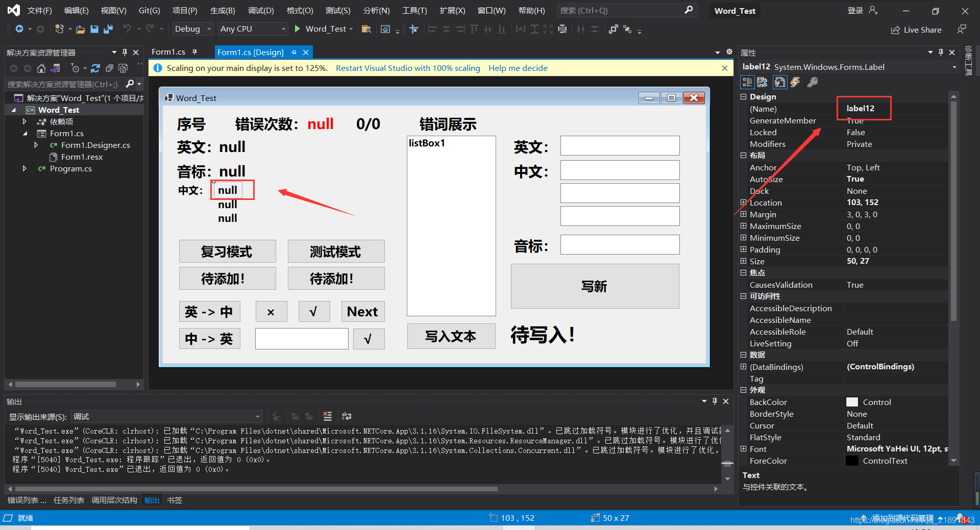Click the feedback icon below window controls
Screen dimensions: 980x530
coord(962,30)
